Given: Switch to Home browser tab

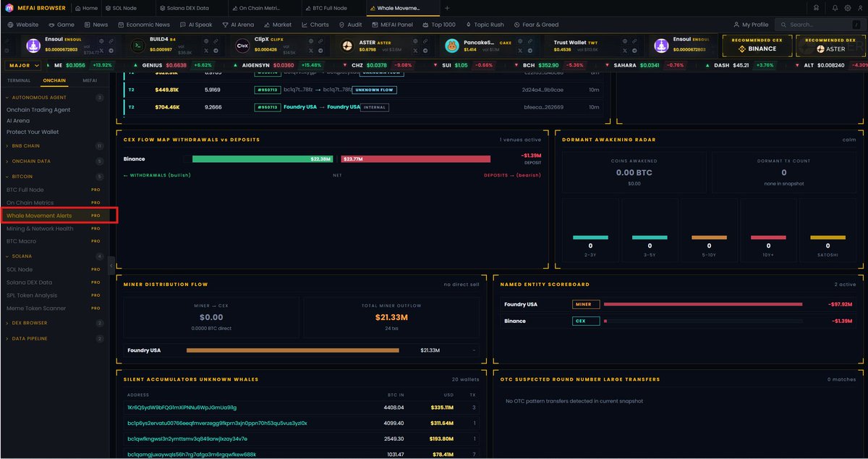Looking at the screenshot, I should (x=86, y=8).
